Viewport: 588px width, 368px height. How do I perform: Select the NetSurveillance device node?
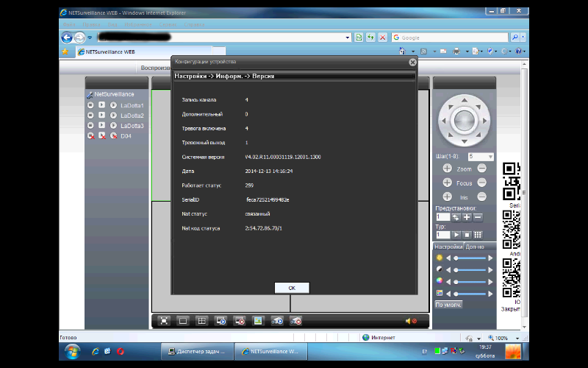(114, 94)
